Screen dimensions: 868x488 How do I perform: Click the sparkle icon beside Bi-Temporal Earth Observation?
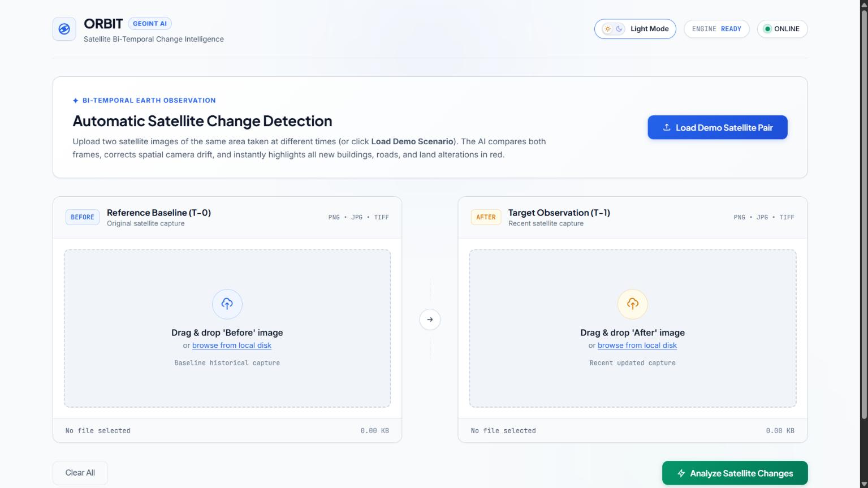[x=76, y=101]
